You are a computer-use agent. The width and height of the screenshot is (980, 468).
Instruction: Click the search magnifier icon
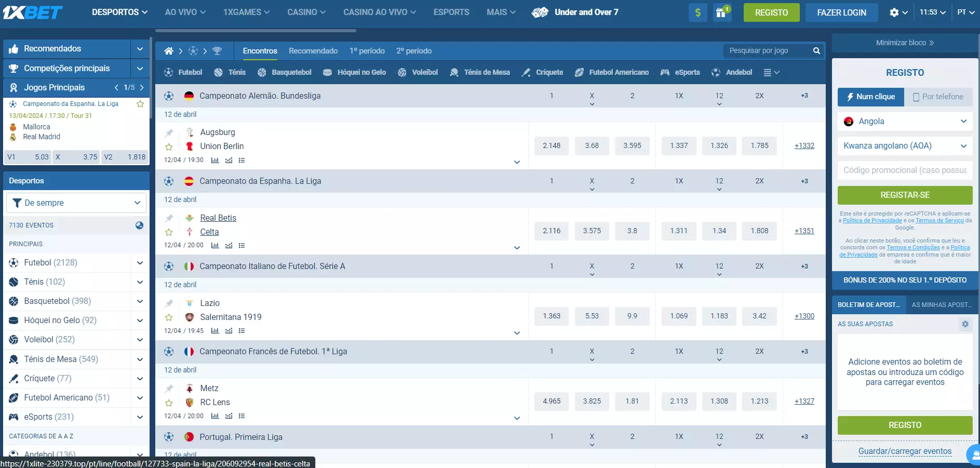pos(816,51)
